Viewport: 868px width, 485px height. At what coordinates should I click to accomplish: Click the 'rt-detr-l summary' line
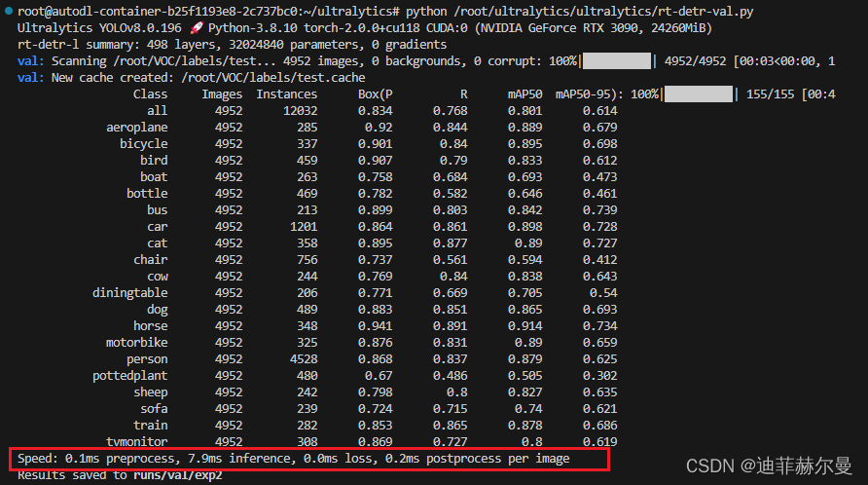tap(232, 45)
